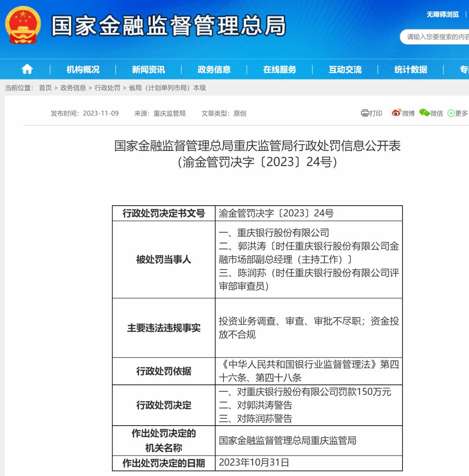
Task: Click 省局（计划单列市局）本级 breadcrumb
Action: coord(167,88)
